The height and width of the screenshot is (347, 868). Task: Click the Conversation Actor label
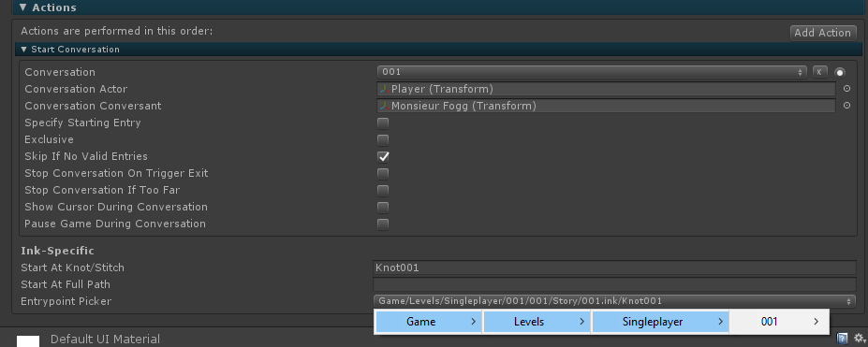coord(76,89)
